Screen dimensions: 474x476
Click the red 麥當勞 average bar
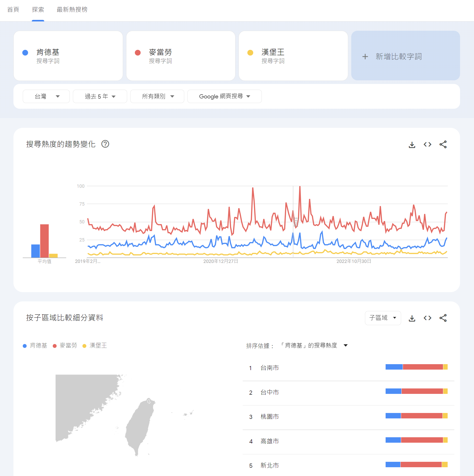pos(44,241)
